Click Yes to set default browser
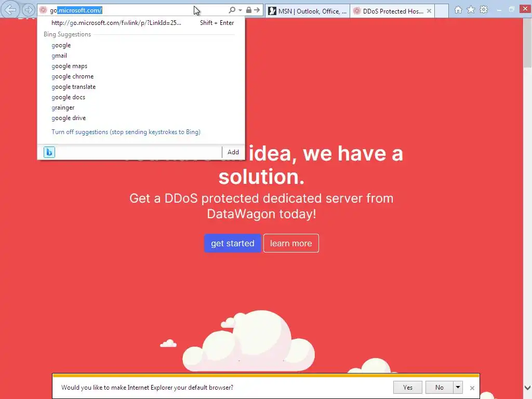The height and width of the screenshot is (399, 532). tap(408, 388)
